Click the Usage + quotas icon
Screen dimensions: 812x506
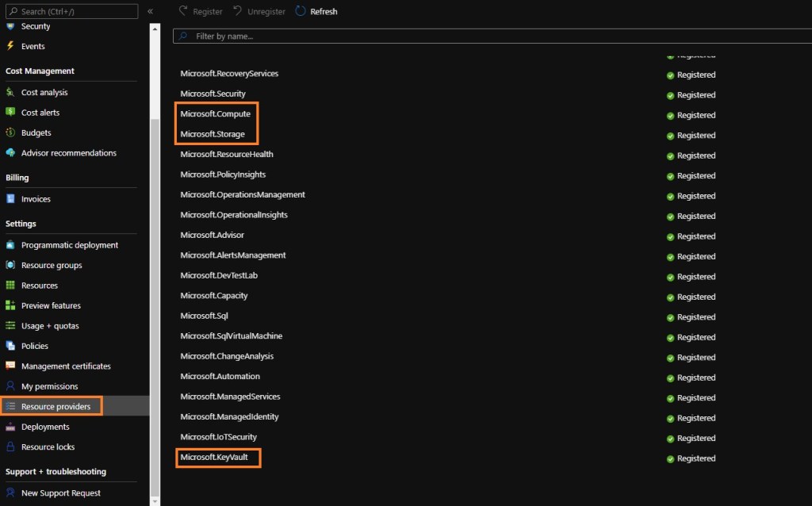pyautogui.click(x=10, y=326)
